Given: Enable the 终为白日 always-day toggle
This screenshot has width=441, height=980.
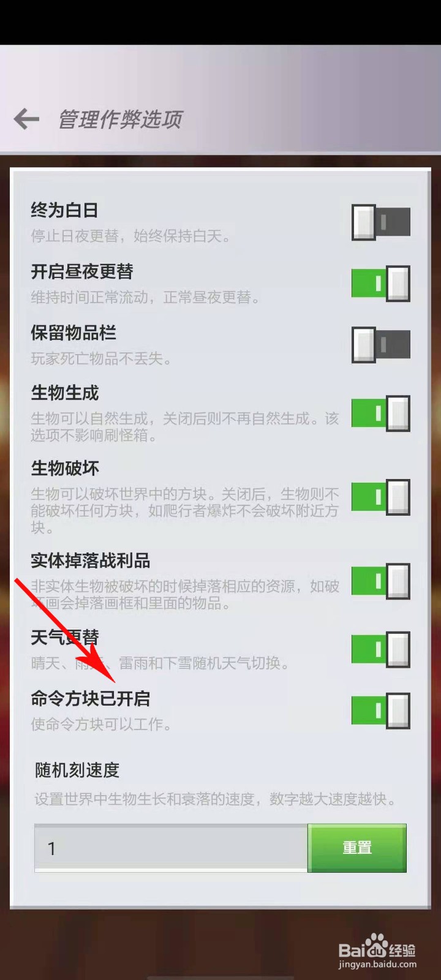Looking at the screenshot, I should coord(380,222).
